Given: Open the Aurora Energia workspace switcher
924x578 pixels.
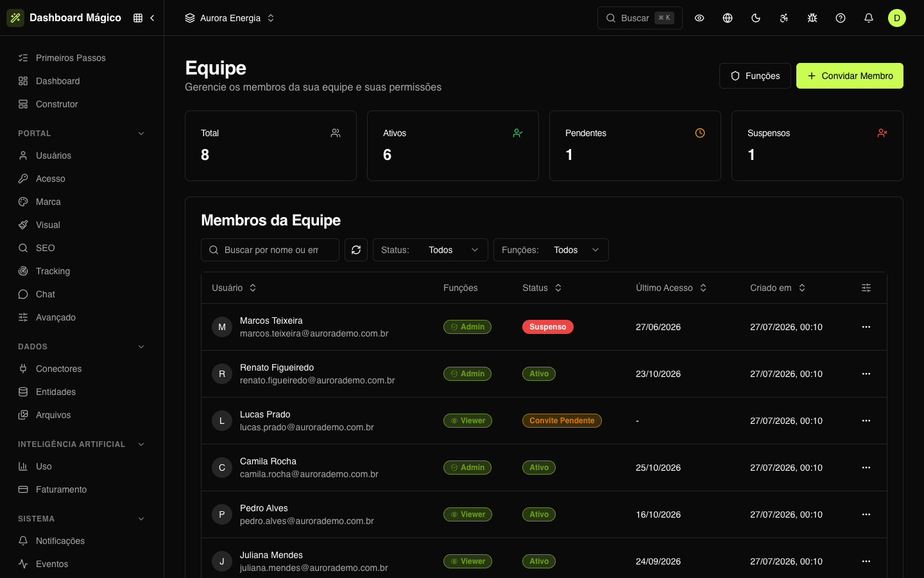Looking at the screenshot, I should coord(230,18).
